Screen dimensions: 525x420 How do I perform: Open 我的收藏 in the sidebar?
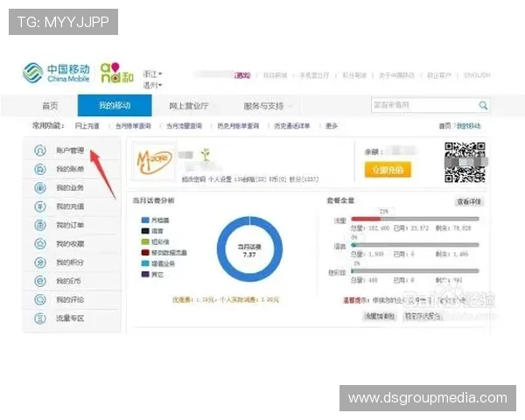[70, 243]
